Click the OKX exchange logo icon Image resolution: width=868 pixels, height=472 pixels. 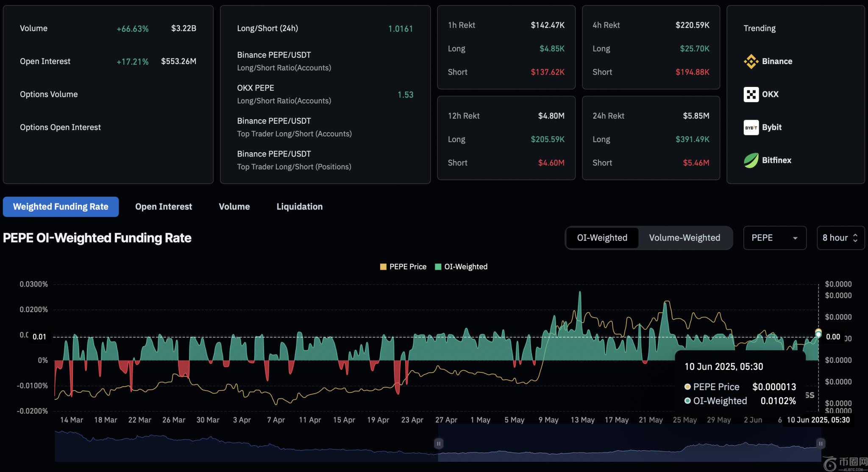tap(751, 94)
